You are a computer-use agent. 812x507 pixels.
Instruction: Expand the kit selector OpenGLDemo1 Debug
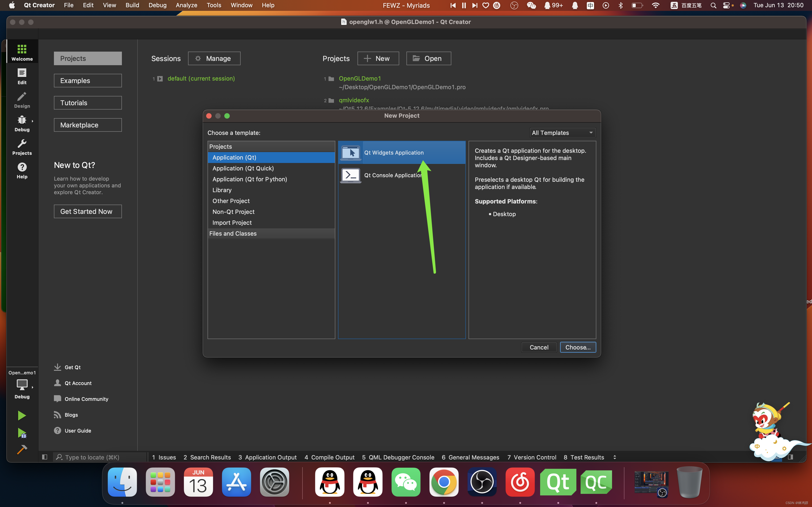[22, 384]
